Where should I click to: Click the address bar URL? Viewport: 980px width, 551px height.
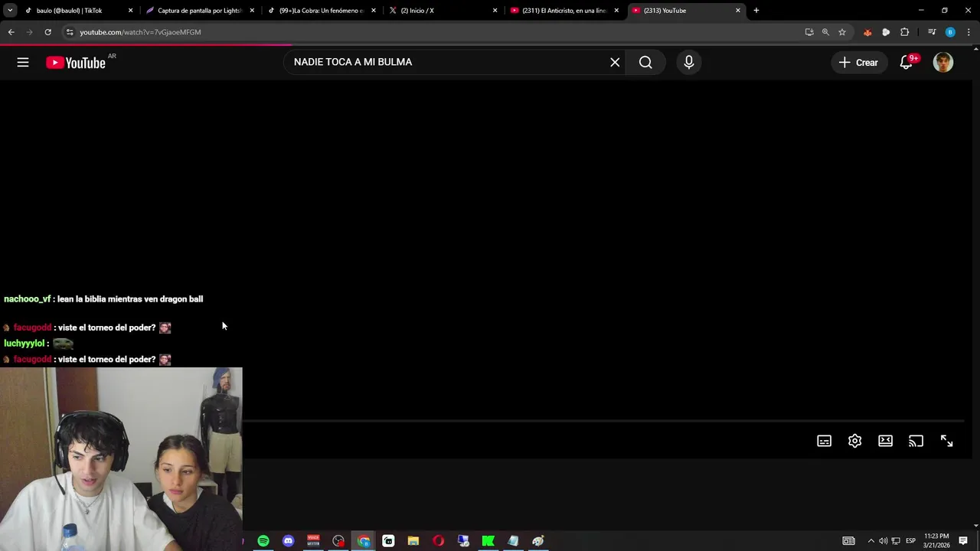(141, 32)
